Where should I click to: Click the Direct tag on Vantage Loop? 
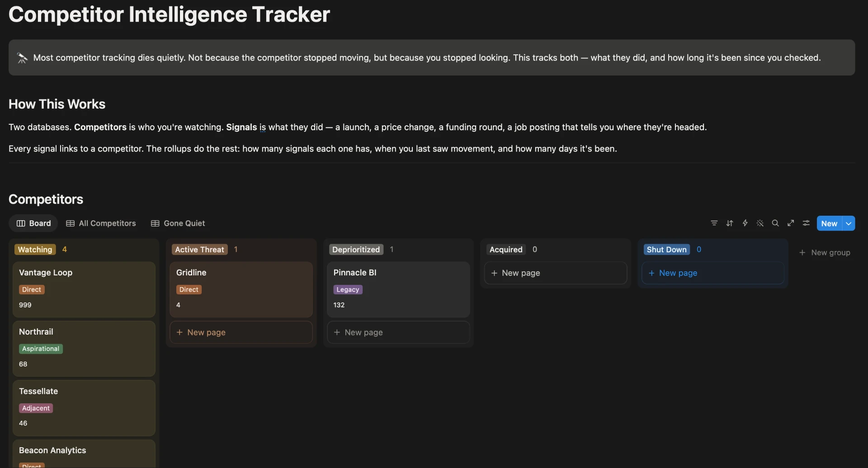point(32,290)
